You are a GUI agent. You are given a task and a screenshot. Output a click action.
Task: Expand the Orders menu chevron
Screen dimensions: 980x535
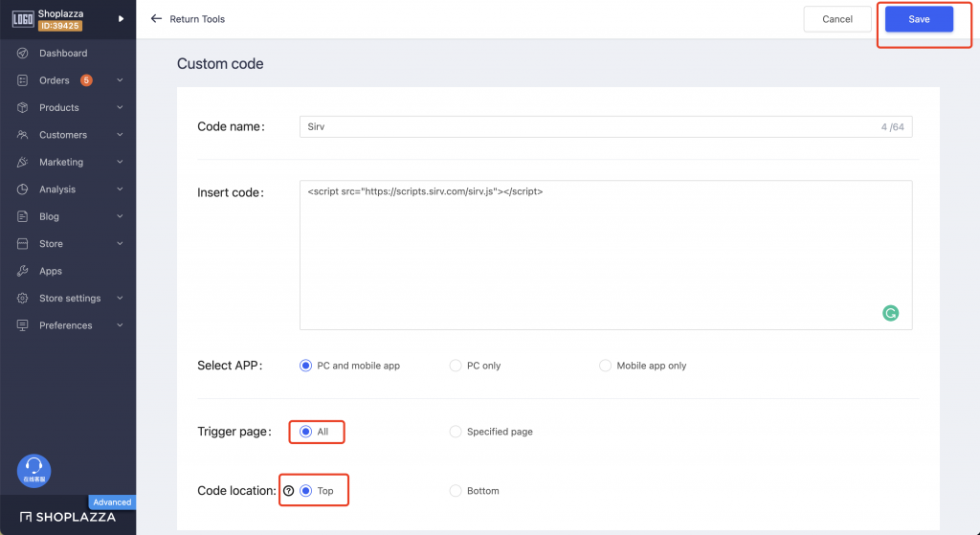[x=120, y=80]
